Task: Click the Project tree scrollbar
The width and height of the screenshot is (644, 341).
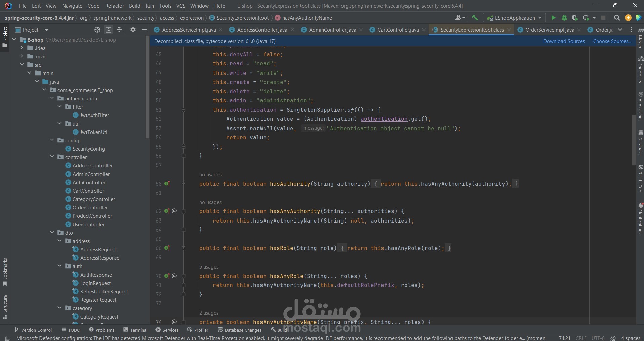Action: (x=147, y=87)
